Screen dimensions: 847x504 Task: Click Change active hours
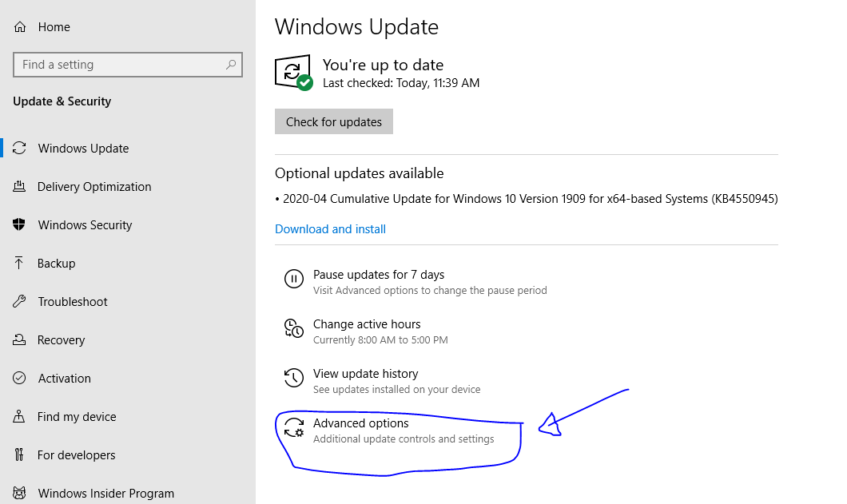pos(367,324)
